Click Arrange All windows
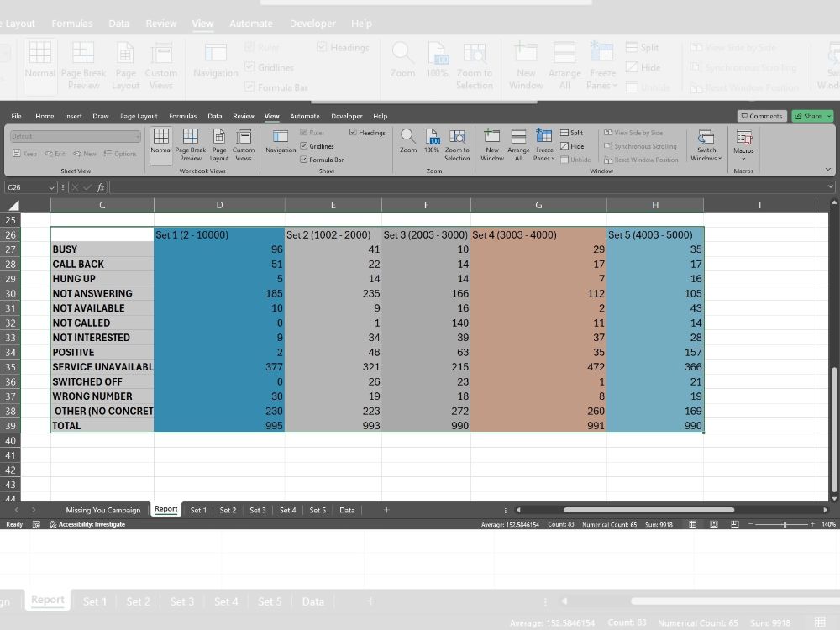 click(x=518, y=144)
